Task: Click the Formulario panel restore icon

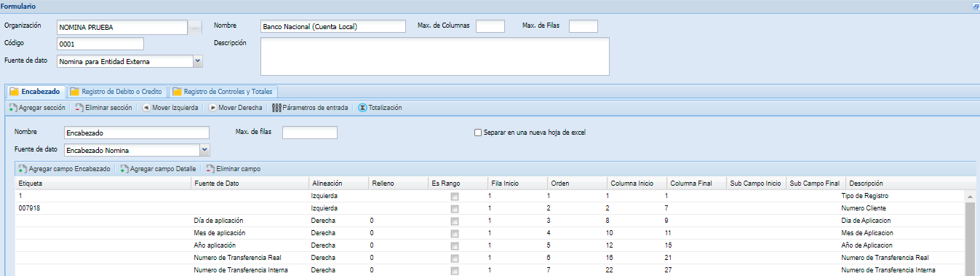Action: point(976,6)
